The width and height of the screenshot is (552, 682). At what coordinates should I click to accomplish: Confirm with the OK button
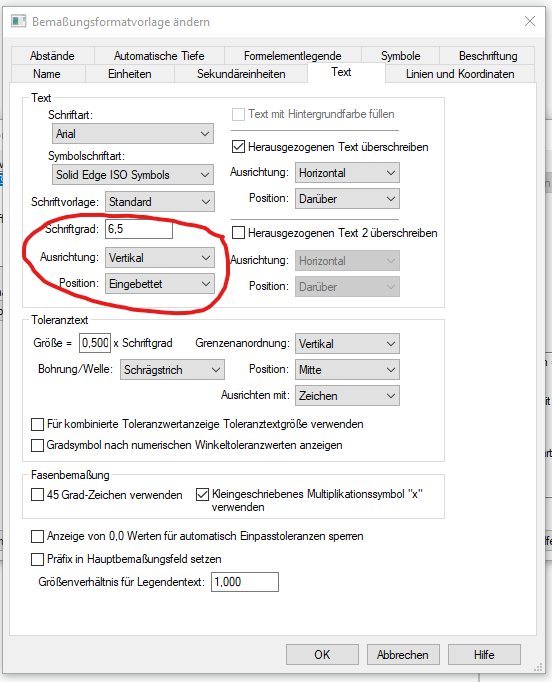[x=322, y=655]
